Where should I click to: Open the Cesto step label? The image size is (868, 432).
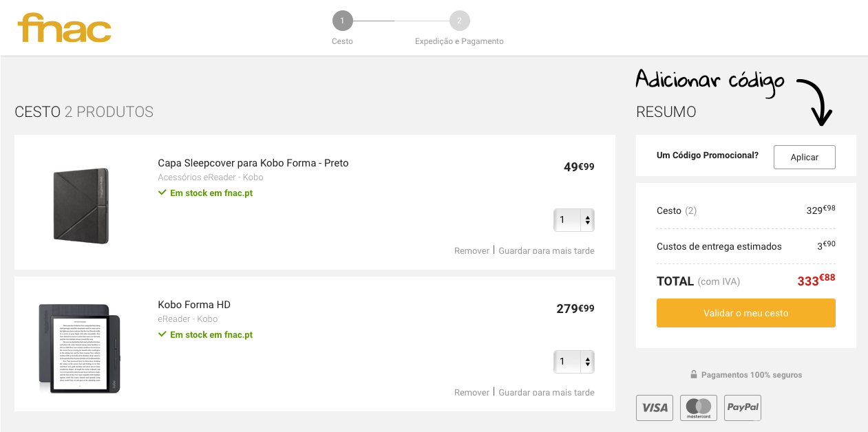[x=342, y=41]
